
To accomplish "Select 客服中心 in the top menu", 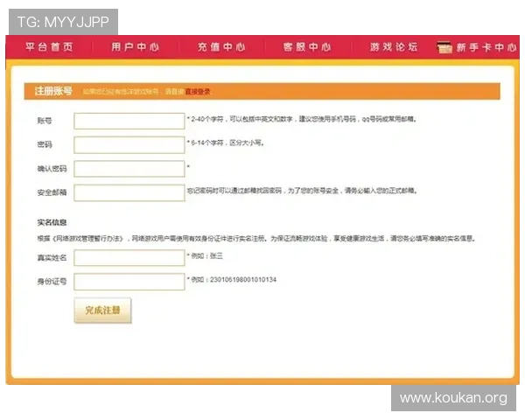I will pyautogui.click(x=307, y=47).
